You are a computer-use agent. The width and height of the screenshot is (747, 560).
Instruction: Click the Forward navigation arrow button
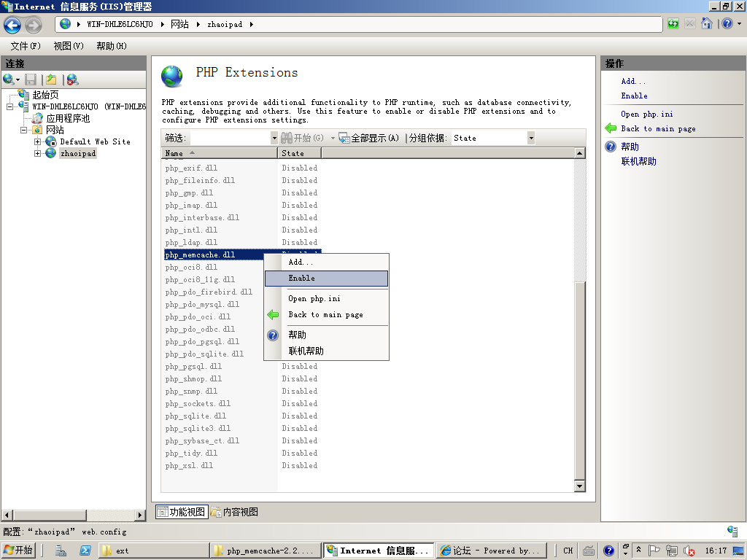[x=34, y=25]
